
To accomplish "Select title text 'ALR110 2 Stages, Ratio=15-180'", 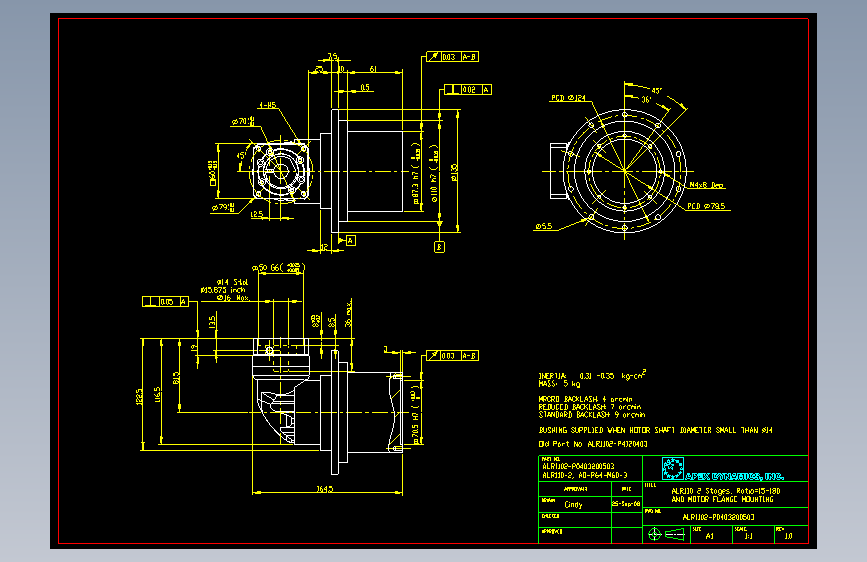I will 725,491.
